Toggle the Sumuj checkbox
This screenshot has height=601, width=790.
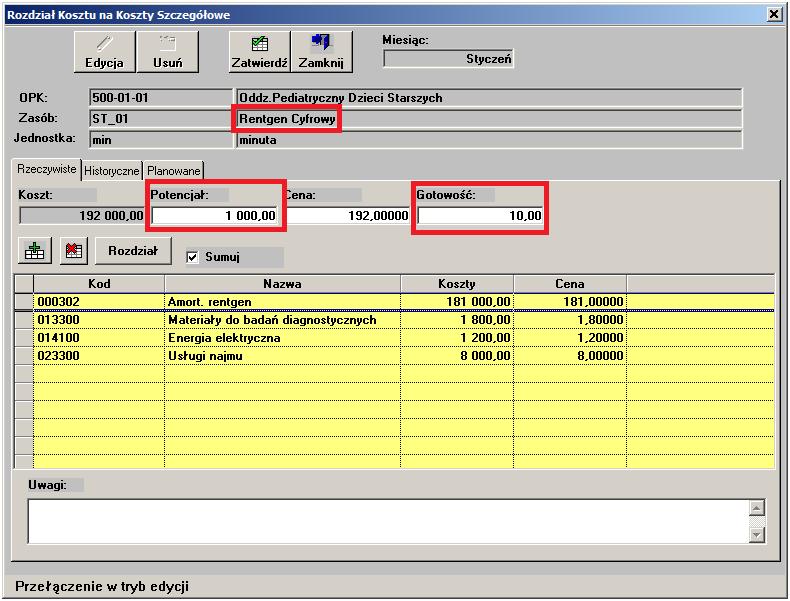(x=192, y=257)
